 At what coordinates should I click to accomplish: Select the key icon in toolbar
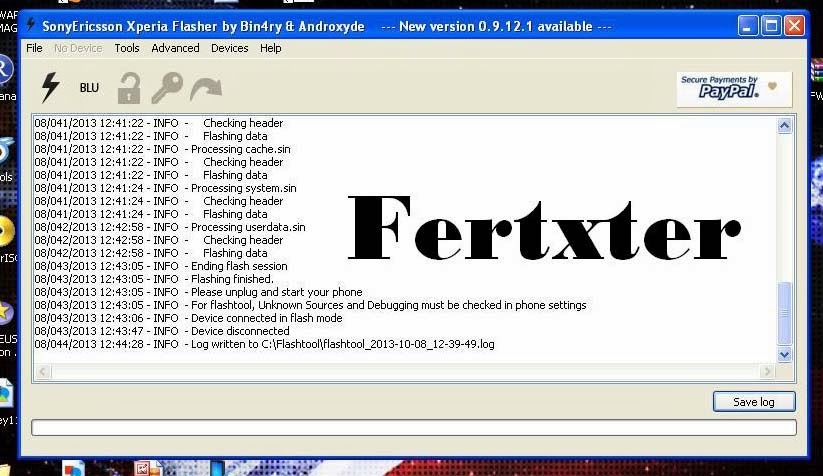pos(167,87)
